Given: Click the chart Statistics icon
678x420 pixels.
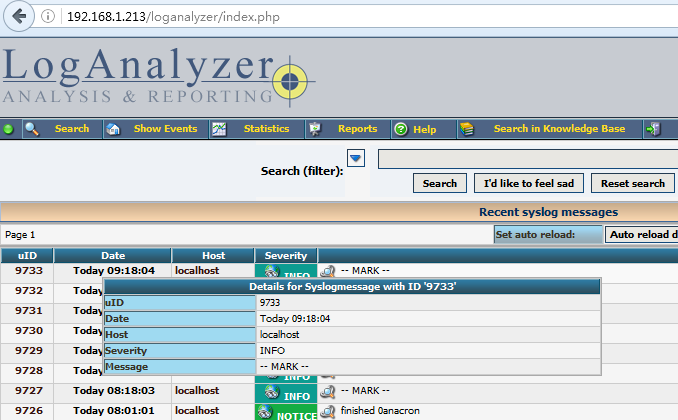Looking at the screenshot, I should [219, 129].
